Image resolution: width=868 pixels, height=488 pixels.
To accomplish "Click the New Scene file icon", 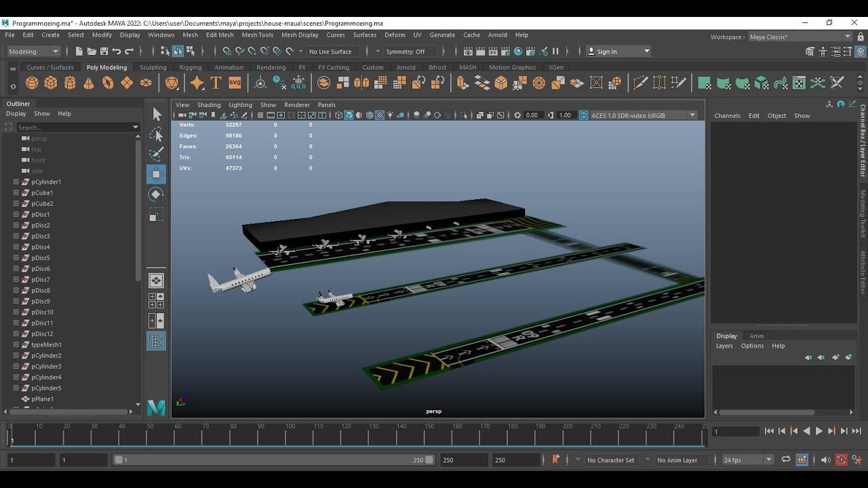I will pos(79,52).
